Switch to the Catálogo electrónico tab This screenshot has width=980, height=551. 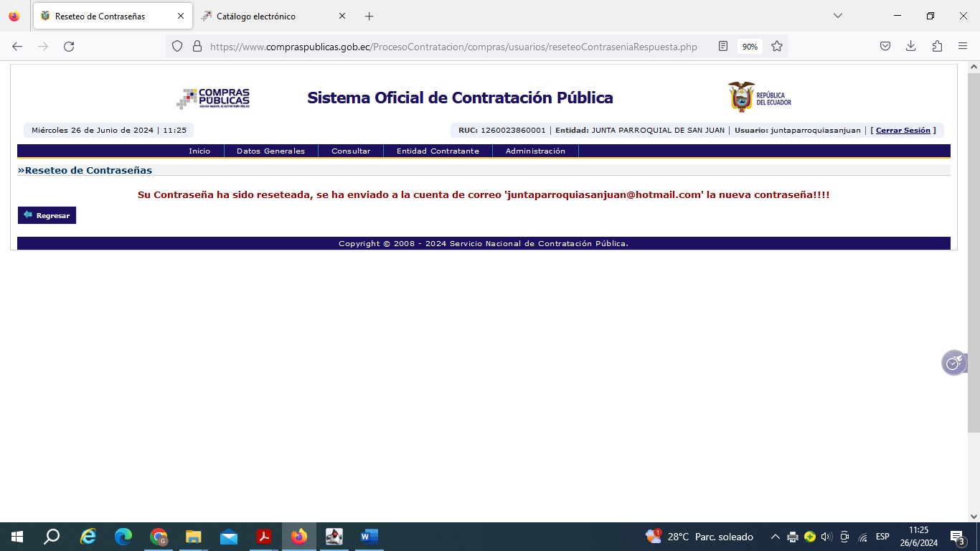[256, 16]
